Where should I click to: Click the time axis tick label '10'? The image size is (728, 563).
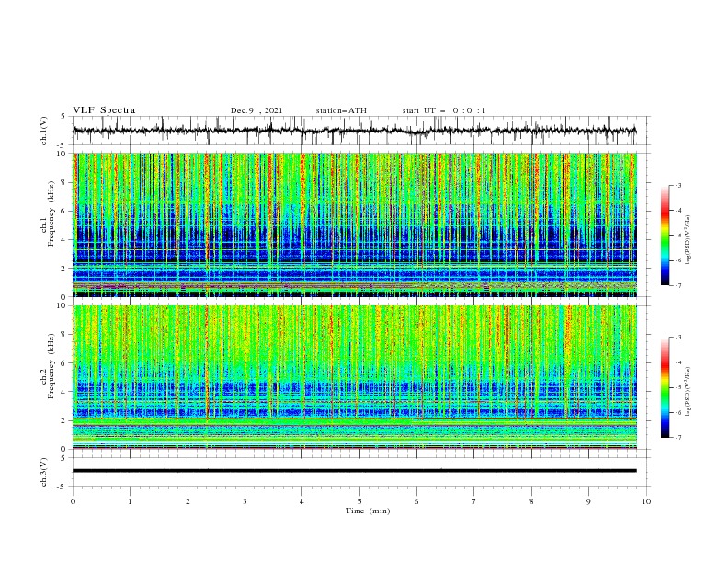tap(646, 501)
